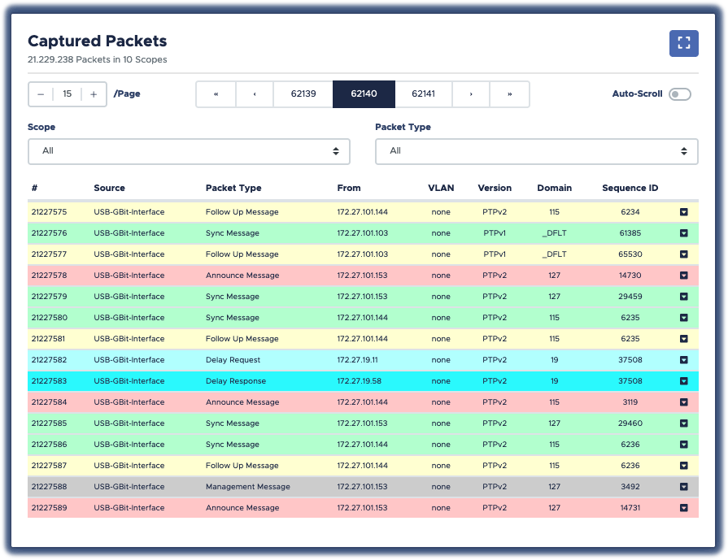The image size is (728, 560).
Task: Click packet number 21227579
Action: click(x=50, y=297)
